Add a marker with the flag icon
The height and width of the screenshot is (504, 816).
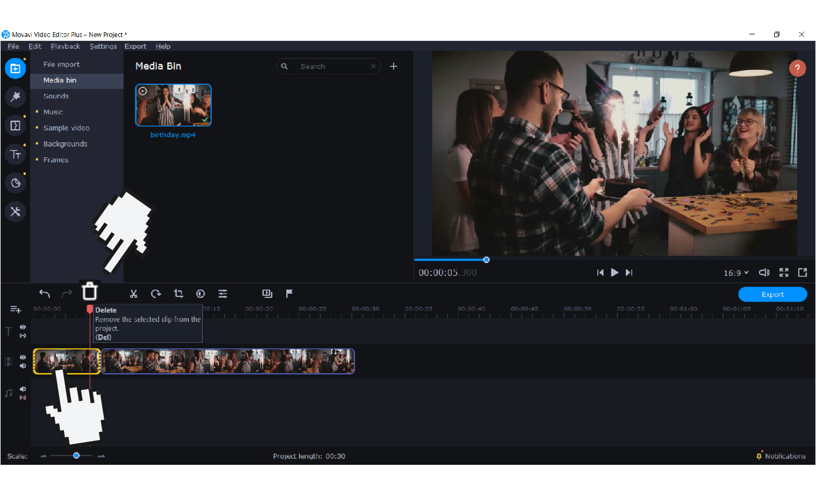[289, 294]
